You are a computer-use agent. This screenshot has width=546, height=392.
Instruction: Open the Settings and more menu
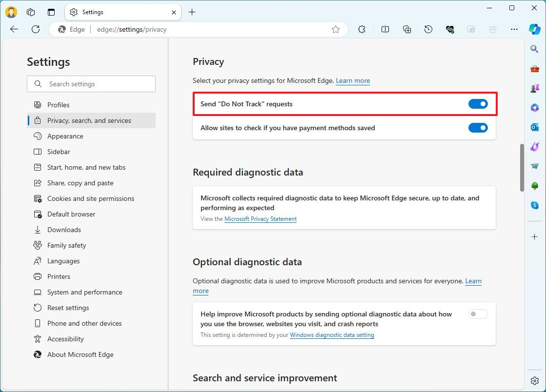click(514, 29)
